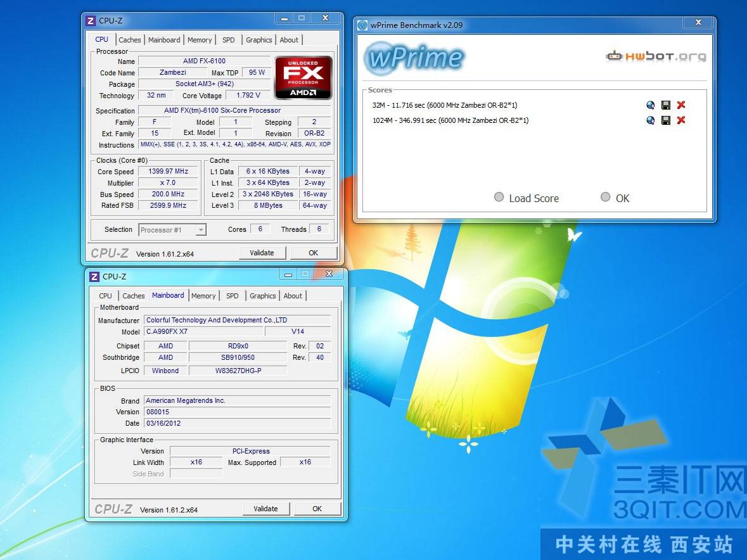The width and height of the screenshot is (747, 560).
Task: Click the BIOS date 03/16/2012 field
Action: coord(237,423)
